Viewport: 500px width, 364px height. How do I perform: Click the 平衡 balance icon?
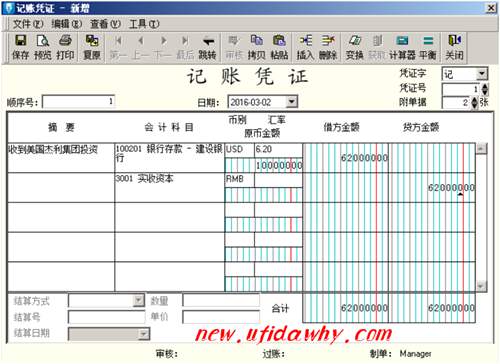coord(428,41)
